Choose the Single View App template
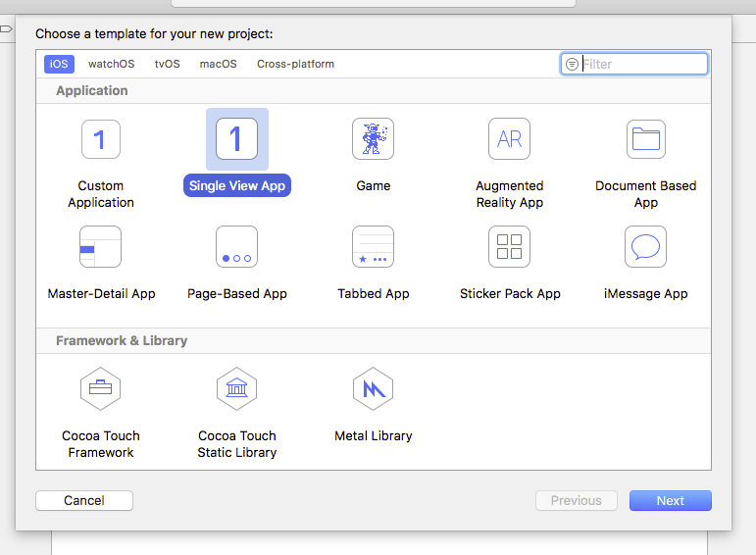This screenshot has height=555, width=756. point(236,139)
